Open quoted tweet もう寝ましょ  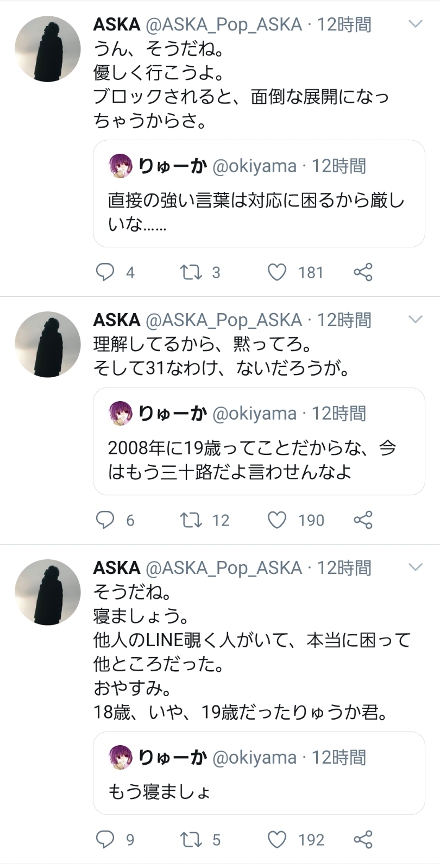(x=259, y=773)
